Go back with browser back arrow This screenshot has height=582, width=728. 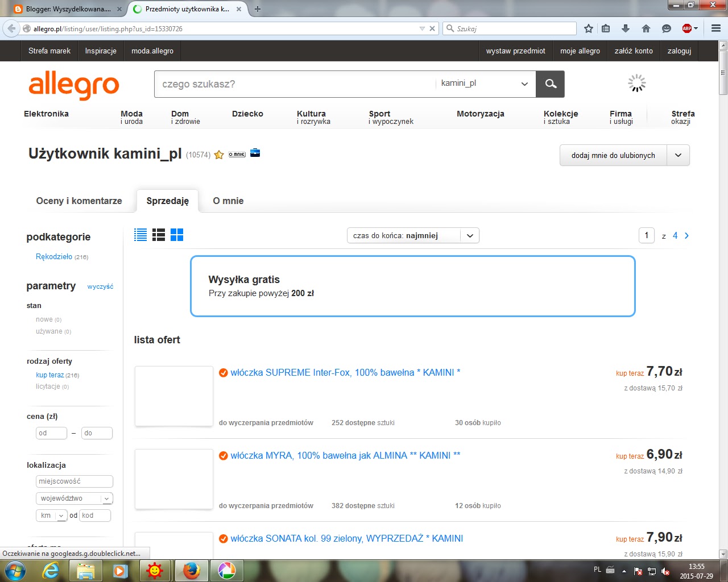(x=11, y=28)
